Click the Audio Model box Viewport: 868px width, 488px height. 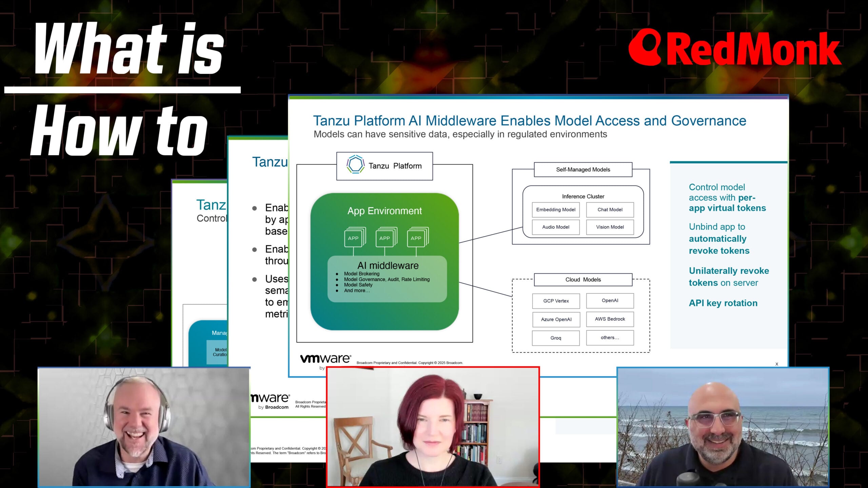pos(555,227)
